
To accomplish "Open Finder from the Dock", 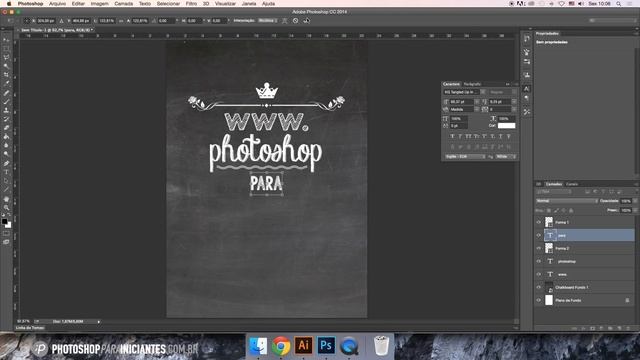I will (258, 346).
